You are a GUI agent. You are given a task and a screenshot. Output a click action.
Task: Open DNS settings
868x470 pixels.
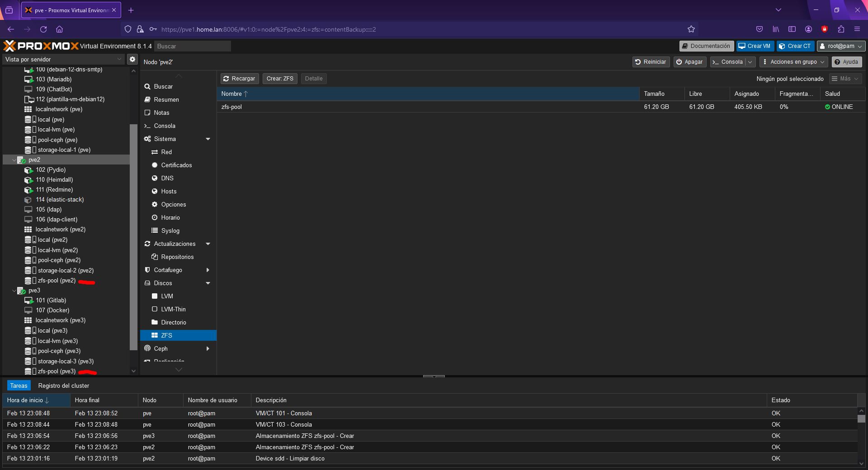[178, 178]
